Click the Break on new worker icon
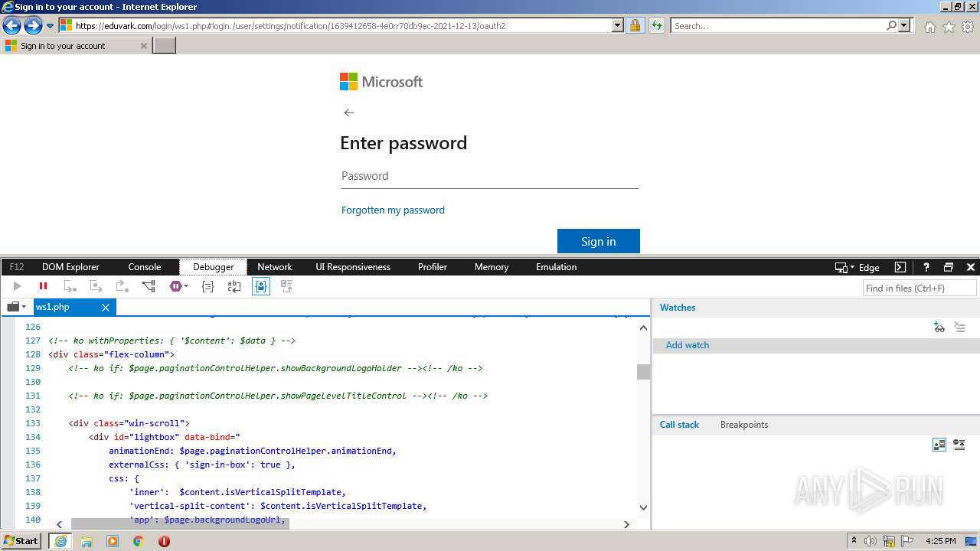The image size is (980, 551). coord(149,286)
